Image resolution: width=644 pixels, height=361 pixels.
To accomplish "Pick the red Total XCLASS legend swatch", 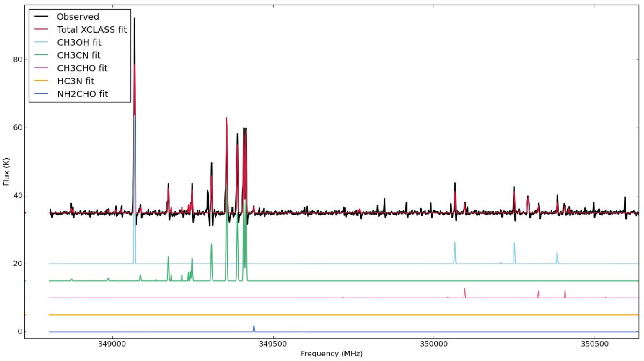I will (42, 30).
